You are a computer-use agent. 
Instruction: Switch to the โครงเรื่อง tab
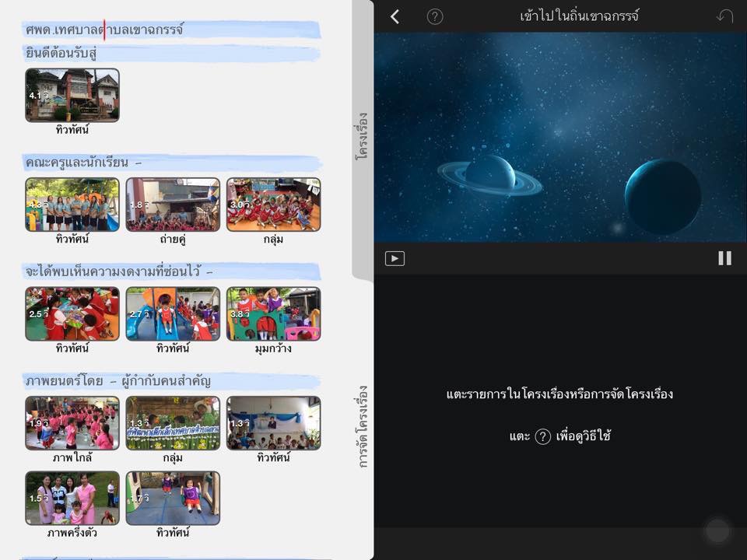coord(362,136)
